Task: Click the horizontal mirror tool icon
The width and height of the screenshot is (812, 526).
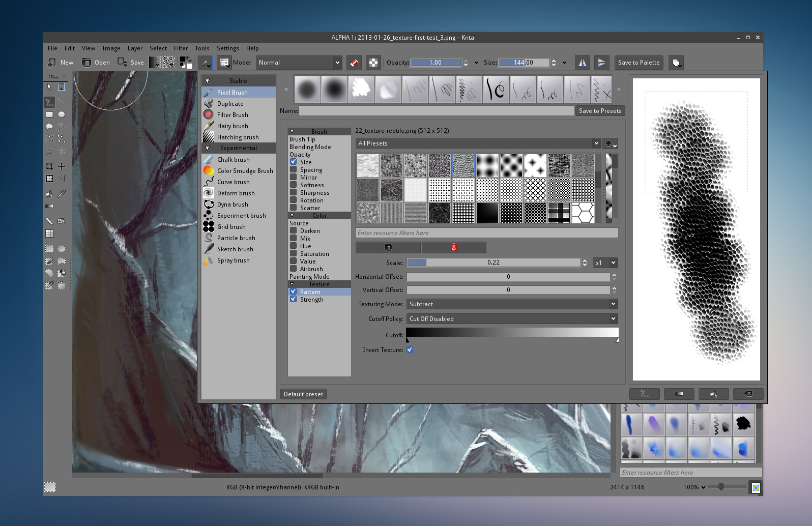Action: [x=582, y=63]
